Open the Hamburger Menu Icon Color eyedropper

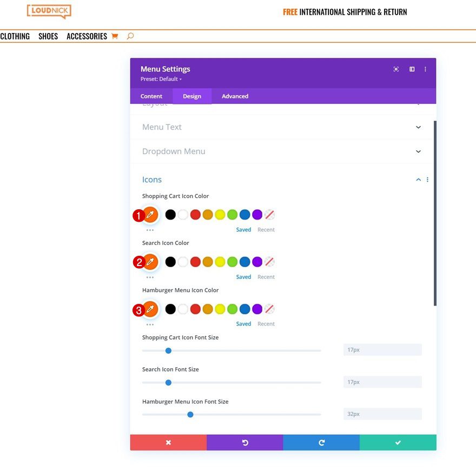150,309
